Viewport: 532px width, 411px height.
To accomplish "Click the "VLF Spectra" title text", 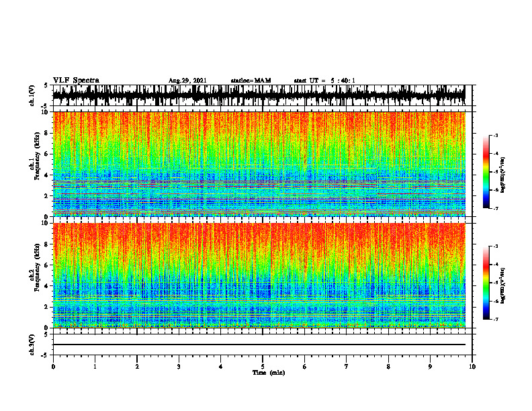I will [76, 81].
